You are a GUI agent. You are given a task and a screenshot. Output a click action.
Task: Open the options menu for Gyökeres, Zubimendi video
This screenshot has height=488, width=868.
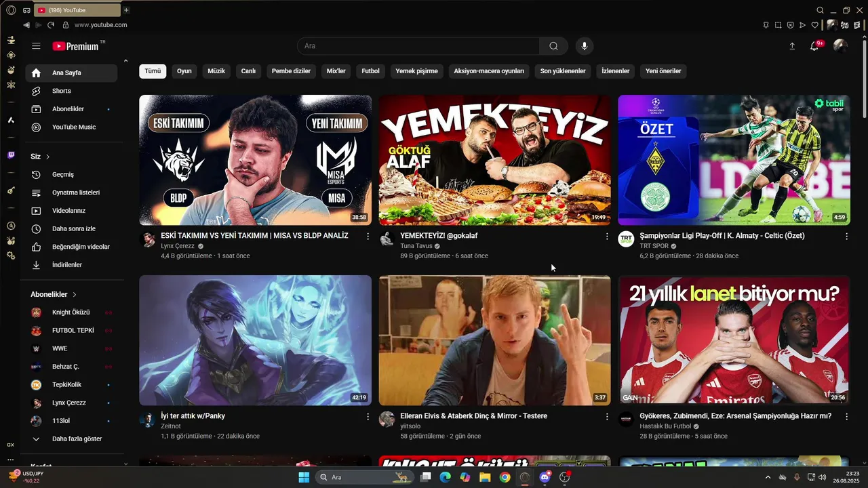(x=846, y=417)
